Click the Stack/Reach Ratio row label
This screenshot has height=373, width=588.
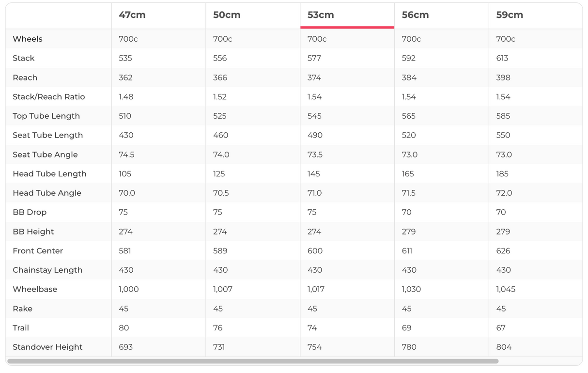49,97
